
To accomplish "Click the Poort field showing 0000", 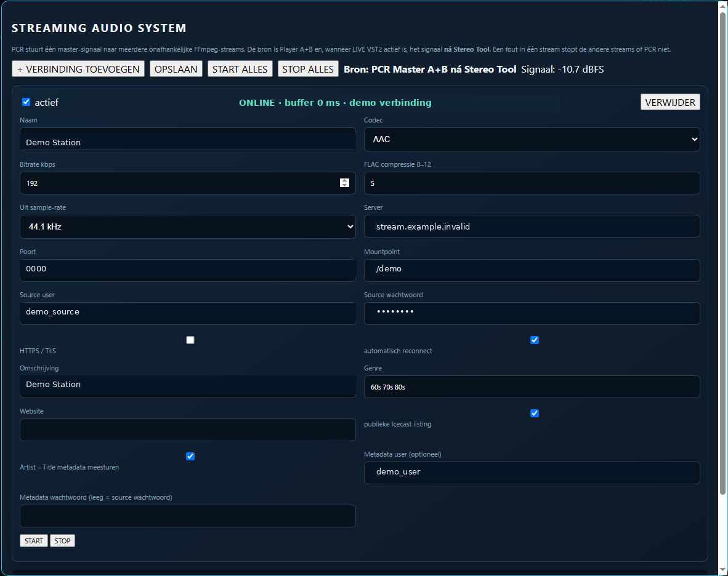I will point(188,270).
